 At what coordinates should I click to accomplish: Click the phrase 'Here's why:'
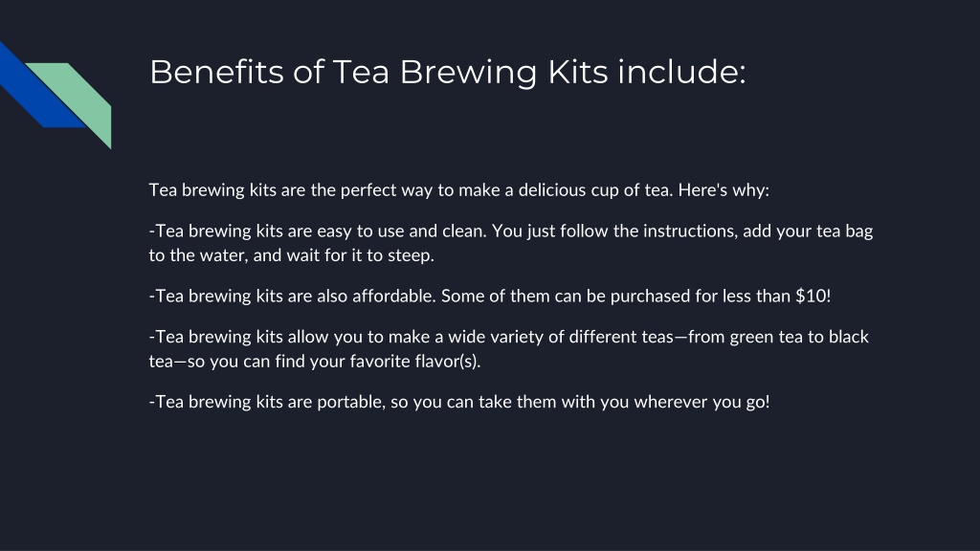[x=724, y=190]
